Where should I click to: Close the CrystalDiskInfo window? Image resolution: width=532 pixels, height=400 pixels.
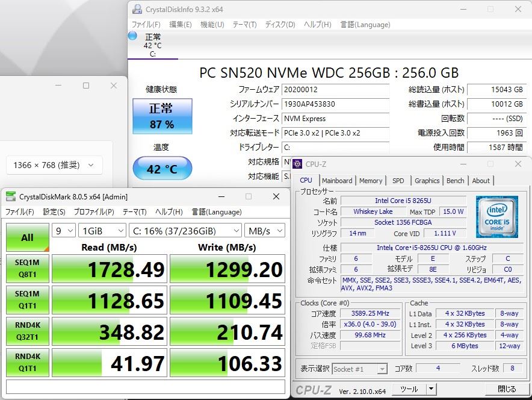518,9
